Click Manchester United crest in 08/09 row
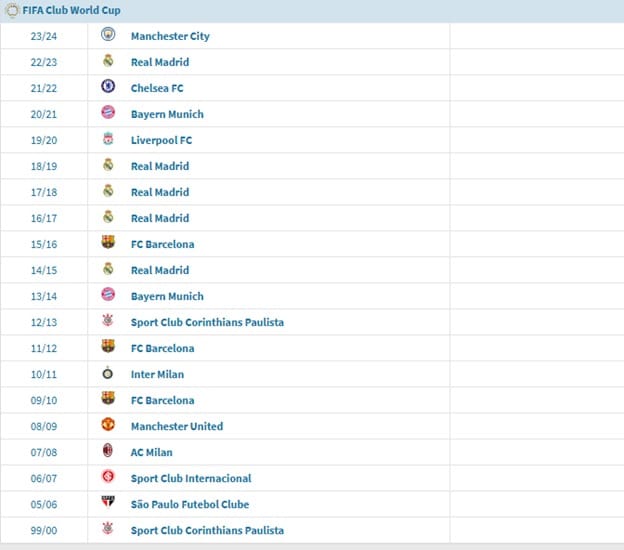Image resolution: width=624 pixels, height=550 pixels. [x=108, y=424]
